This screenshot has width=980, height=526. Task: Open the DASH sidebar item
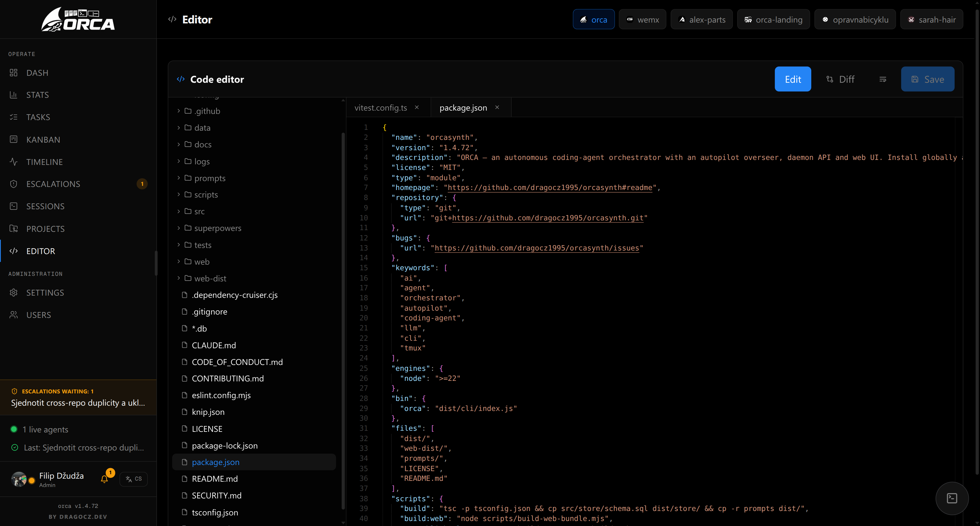coord(78,73)
